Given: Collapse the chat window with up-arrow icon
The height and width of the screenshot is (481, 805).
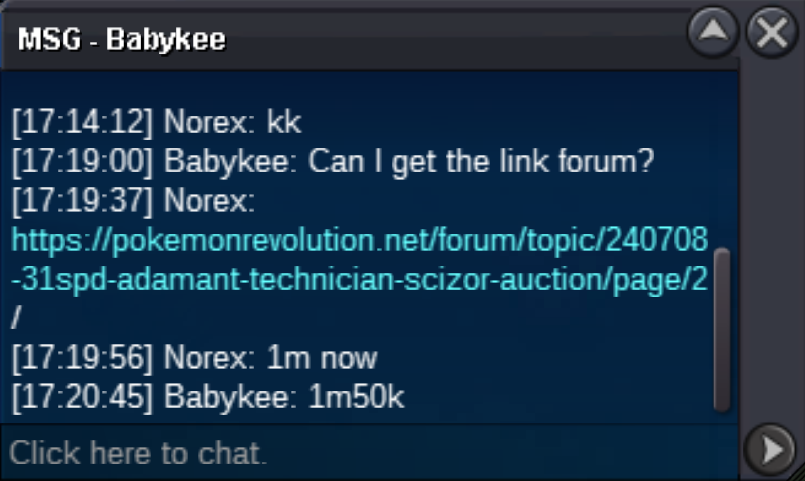Looking at the screenshot, I should pos(713,32).
